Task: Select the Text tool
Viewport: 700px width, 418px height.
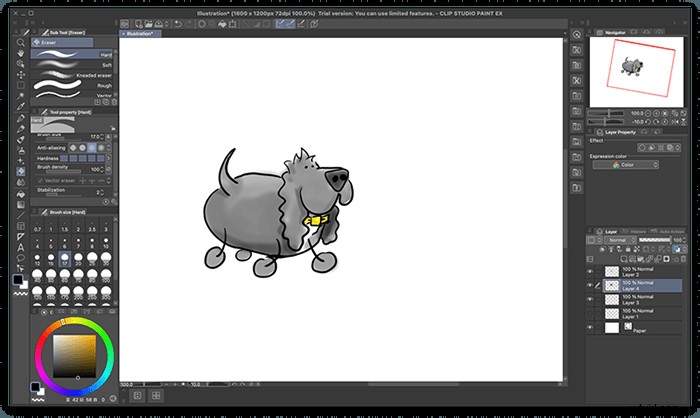Action: 21,246
